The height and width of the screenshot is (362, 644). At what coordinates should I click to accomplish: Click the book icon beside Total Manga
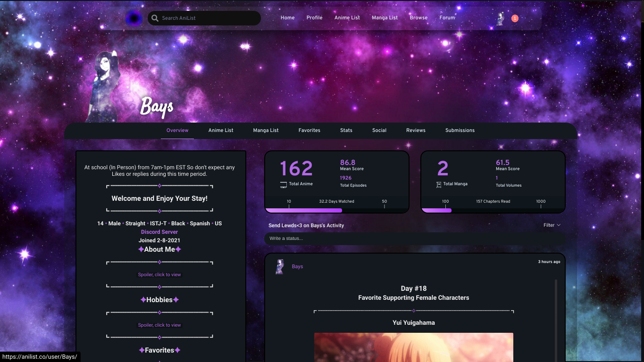(438, 184)
